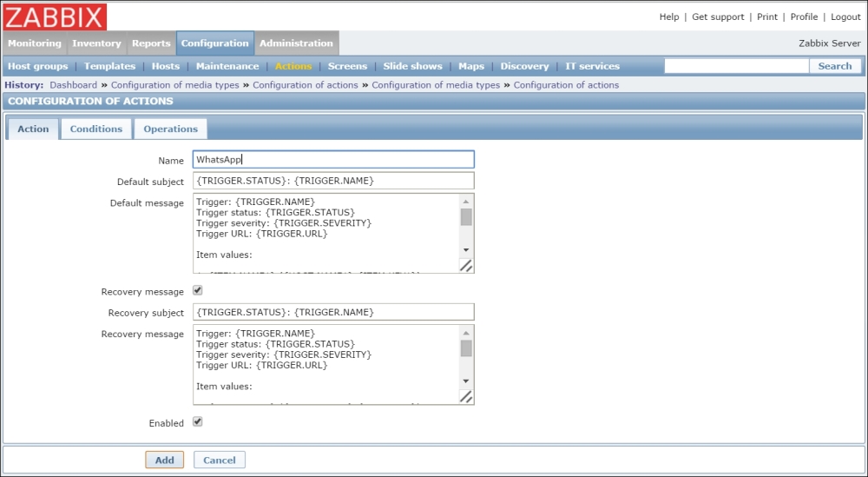Toggle the Recovery message checkbox
This screenshot has height=477, width=868.
tap(198, 291)
